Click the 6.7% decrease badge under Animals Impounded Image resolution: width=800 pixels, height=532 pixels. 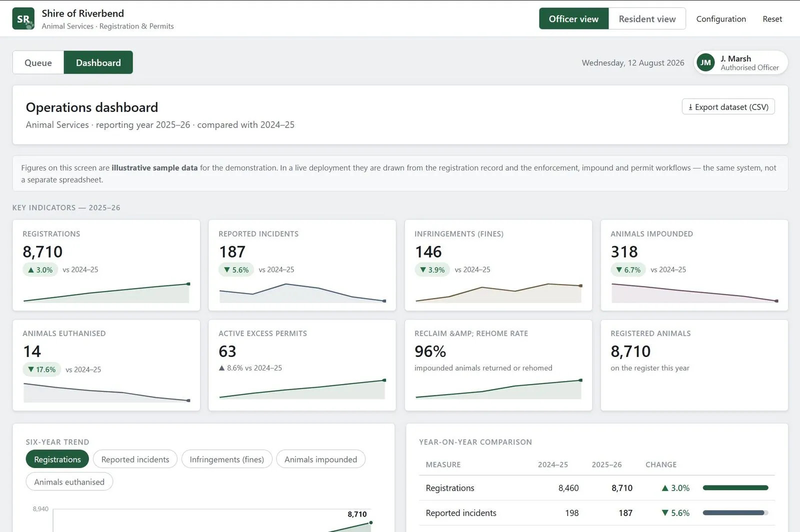[628, 269]
